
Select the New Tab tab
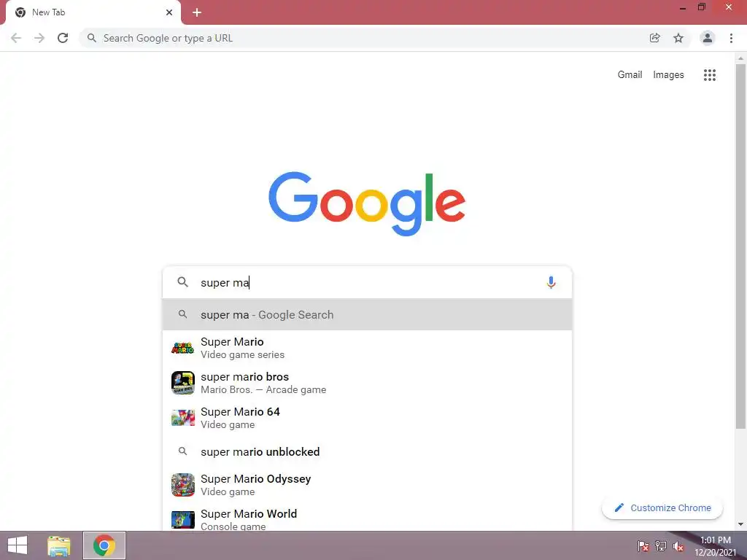point(93,13)
